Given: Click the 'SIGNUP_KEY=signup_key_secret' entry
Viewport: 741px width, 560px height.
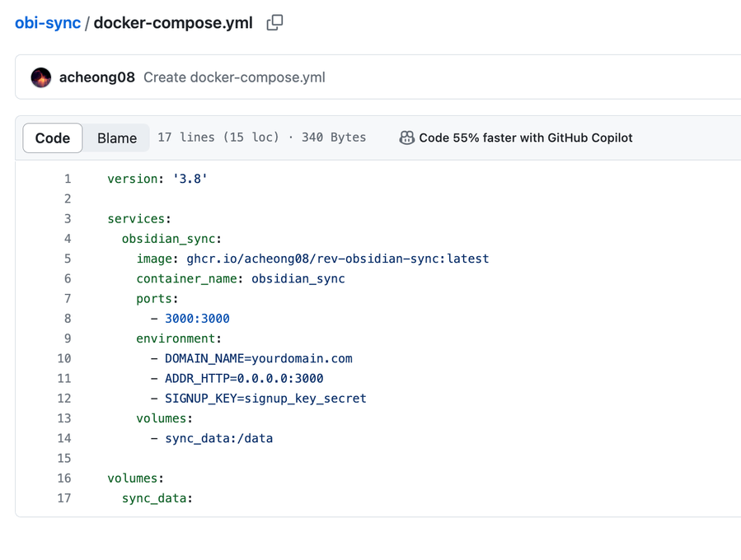Looking at the screenshot, I should tap(265, 399).
